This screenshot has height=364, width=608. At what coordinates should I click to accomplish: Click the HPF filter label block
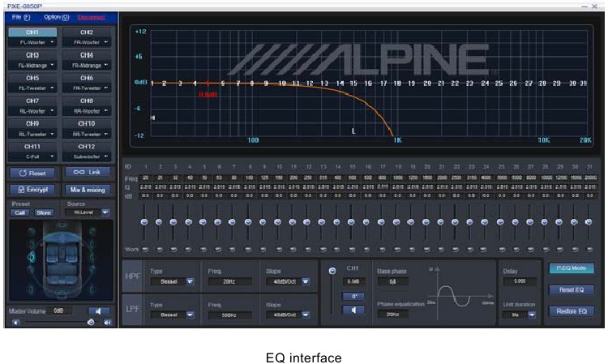(x=133, y=276)
